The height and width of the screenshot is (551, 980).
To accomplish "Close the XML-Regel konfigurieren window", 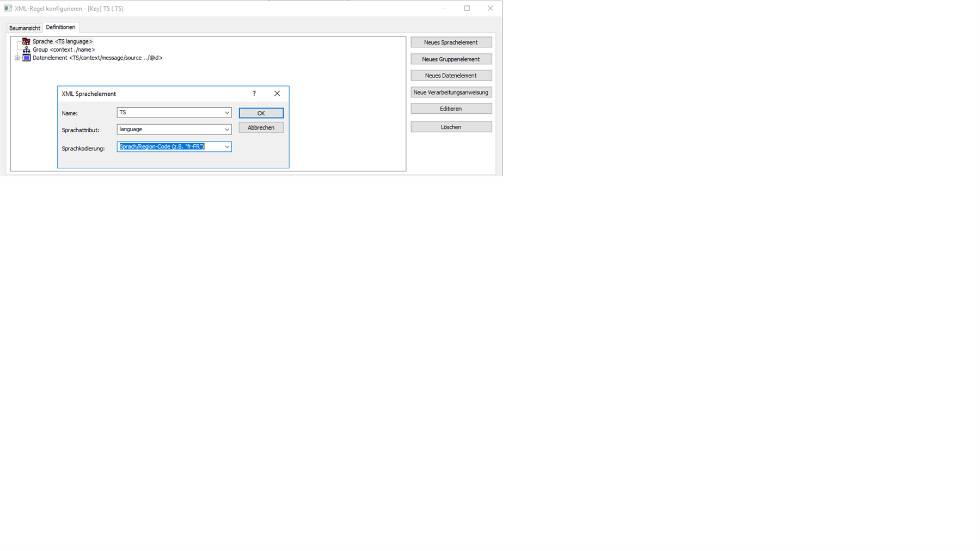I will click(x=491, y=8).
